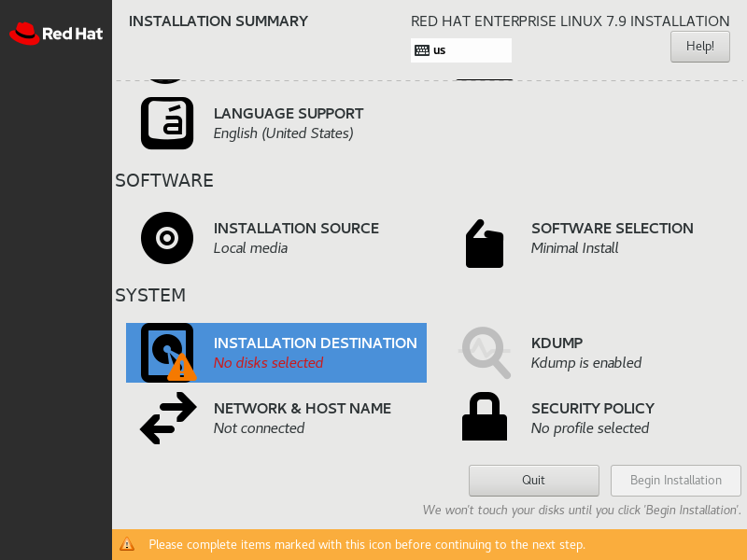Click 'Local media' status text
The image size is (747, 560).
250,248
